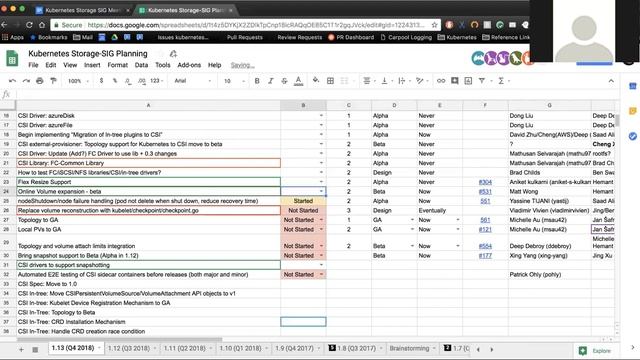Increase decimal places
This screenshot has height=360, width=640.
(x=142, y=81)
